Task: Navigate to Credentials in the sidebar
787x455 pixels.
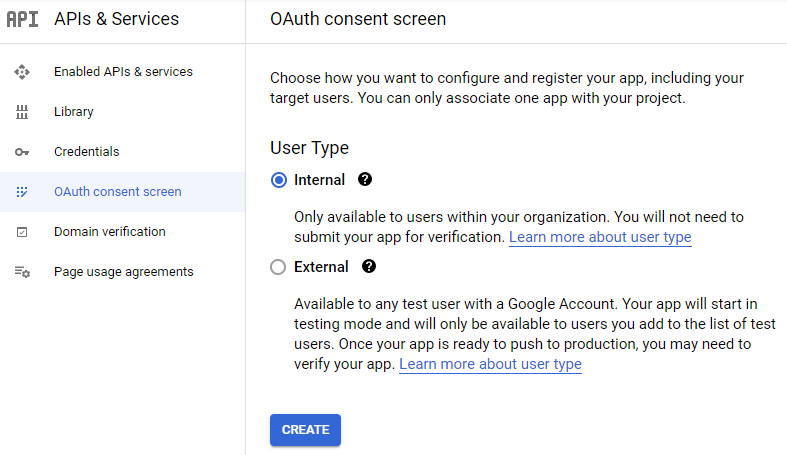Action: coord(86,152)
